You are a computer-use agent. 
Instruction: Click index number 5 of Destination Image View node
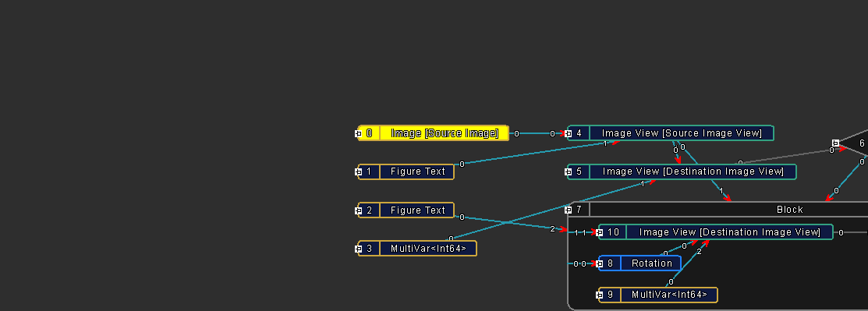tap(579, 171)
